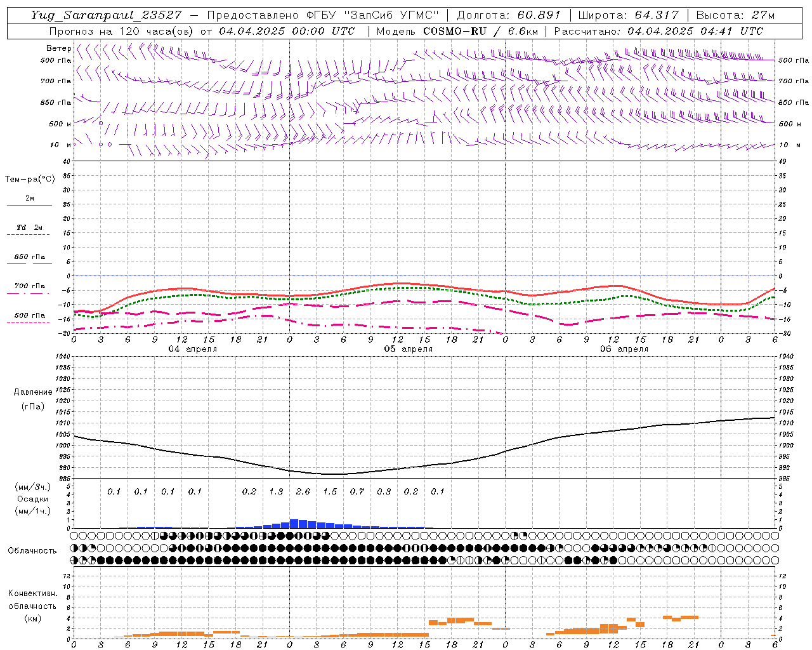The height and width of the screenshot is (650, 812).
Task: Click the "Конвективн." convective cloud label
Action: coord(32,594)
